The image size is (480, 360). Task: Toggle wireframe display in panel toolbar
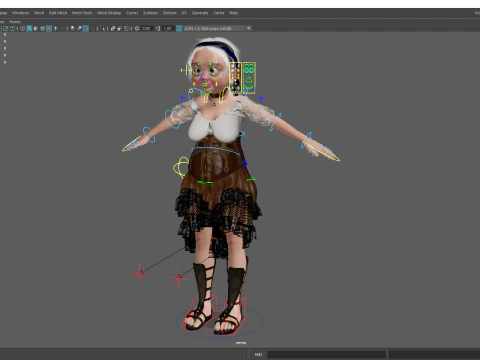(22, 28)
